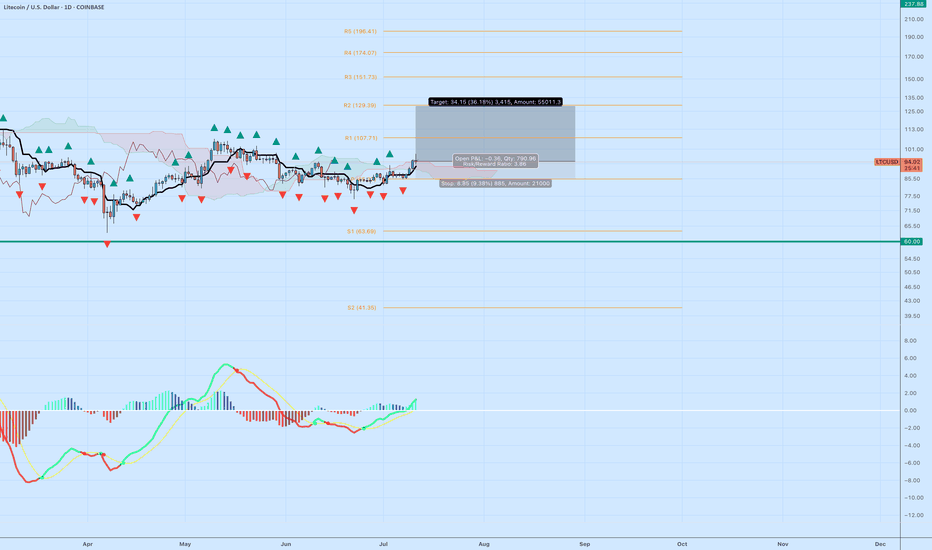Screen dimensions: 932x550
Task: Select the green horizontal line at 60.00
Action: tap(450, 242)
